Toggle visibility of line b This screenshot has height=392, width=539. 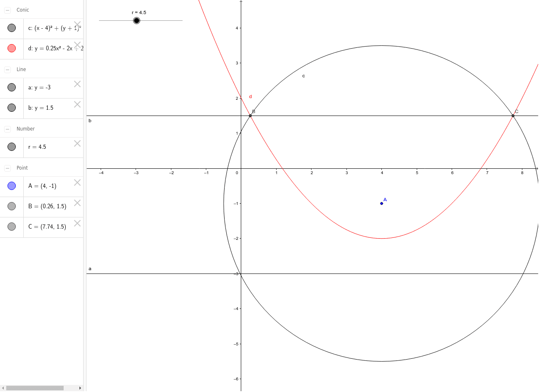(11, 108)
